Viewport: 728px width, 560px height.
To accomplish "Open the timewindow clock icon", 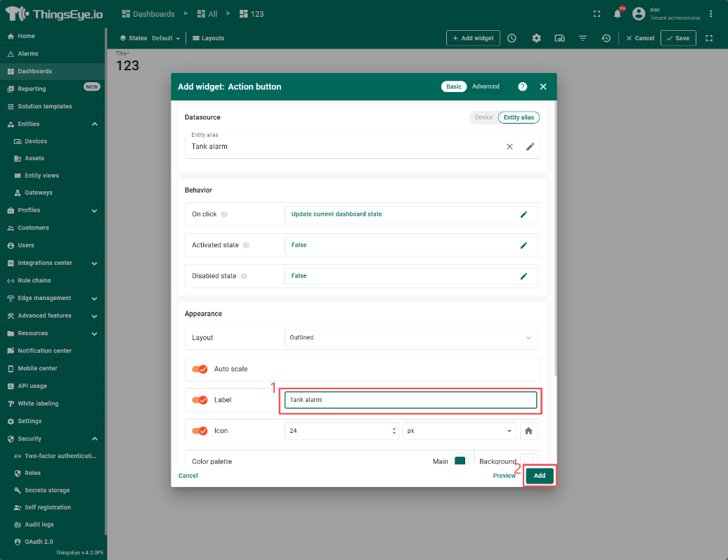I will coord(512,39).
